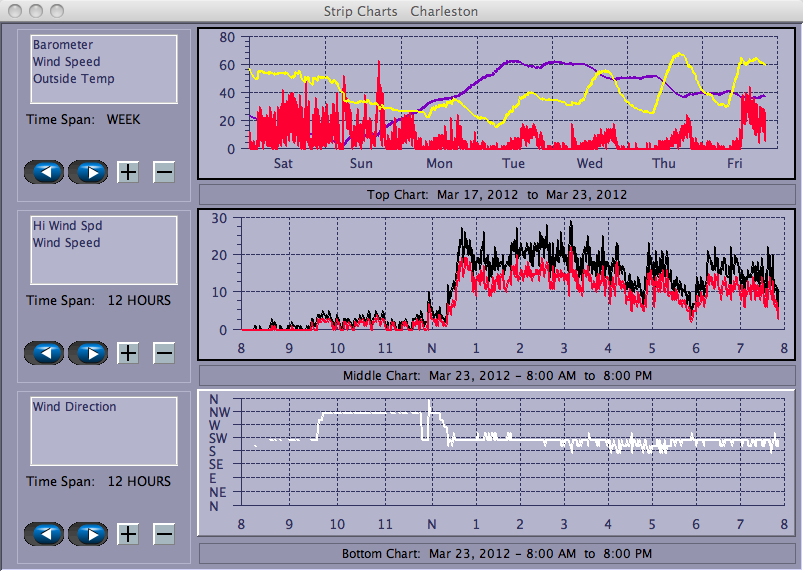The image size is (803, 571).
Task: Click the Thu marker on weekly chart
Action: point(664,164)
